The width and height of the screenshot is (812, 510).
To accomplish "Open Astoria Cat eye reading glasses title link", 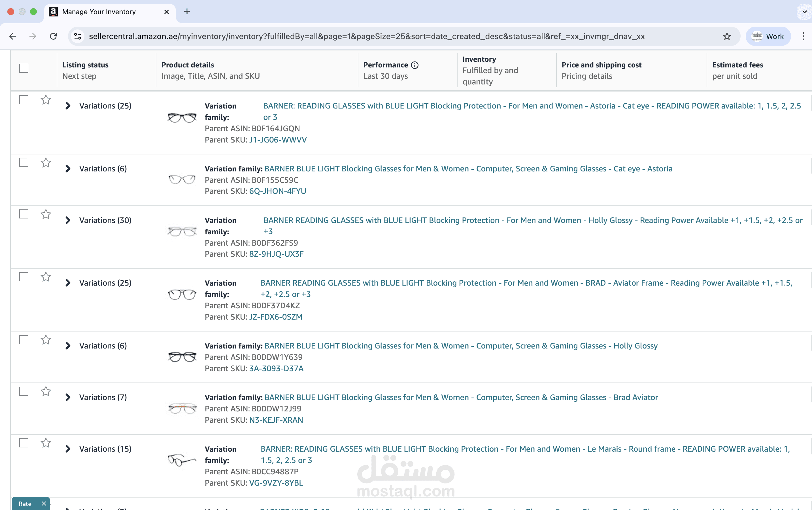I will click(532, 111).
